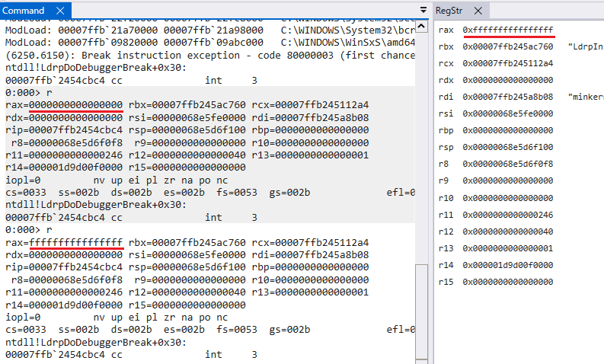604x364 pixels.
Task: Select the r8 value 0x00000068e5d6f0f8 in RegStr
Action: (x=508, y=164)
